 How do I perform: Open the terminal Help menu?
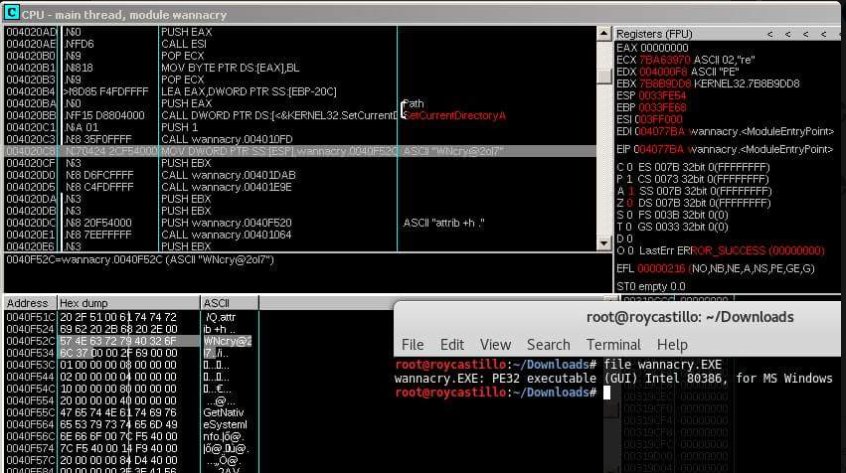click(672, 345)
